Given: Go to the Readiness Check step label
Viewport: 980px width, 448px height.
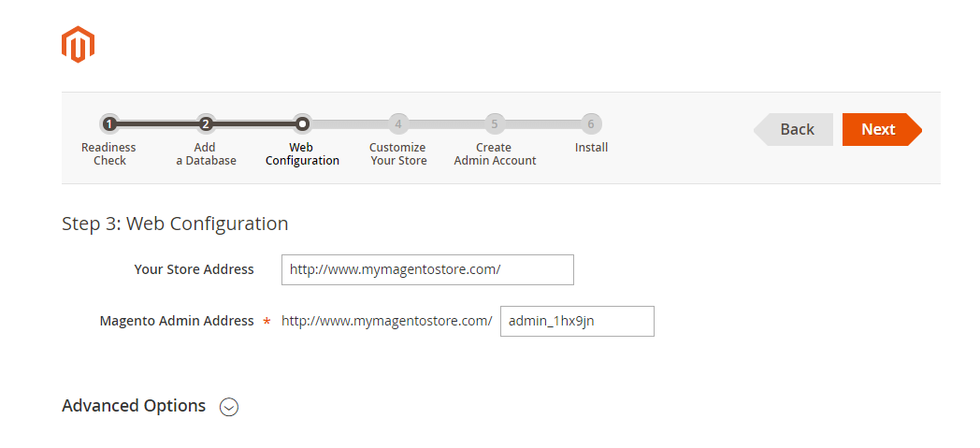Looking at the screenshot, I should 108,154.
